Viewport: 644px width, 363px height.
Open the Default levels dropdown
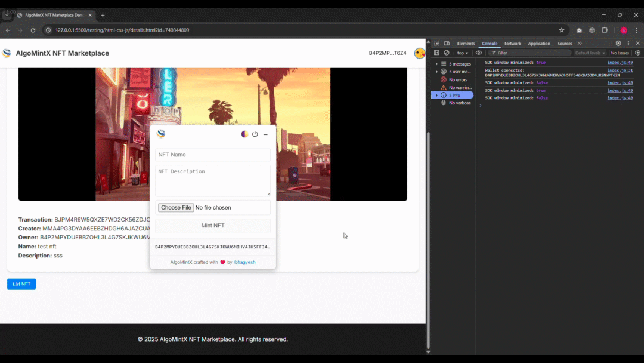(x=590, y=53)
